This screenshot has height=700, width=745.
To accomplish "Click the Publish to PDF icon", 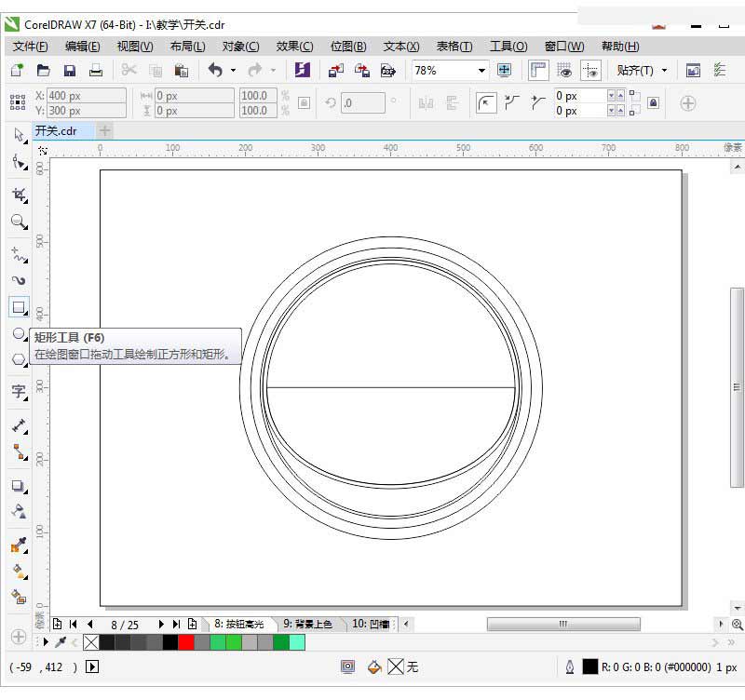I will (x=388, y=71).
